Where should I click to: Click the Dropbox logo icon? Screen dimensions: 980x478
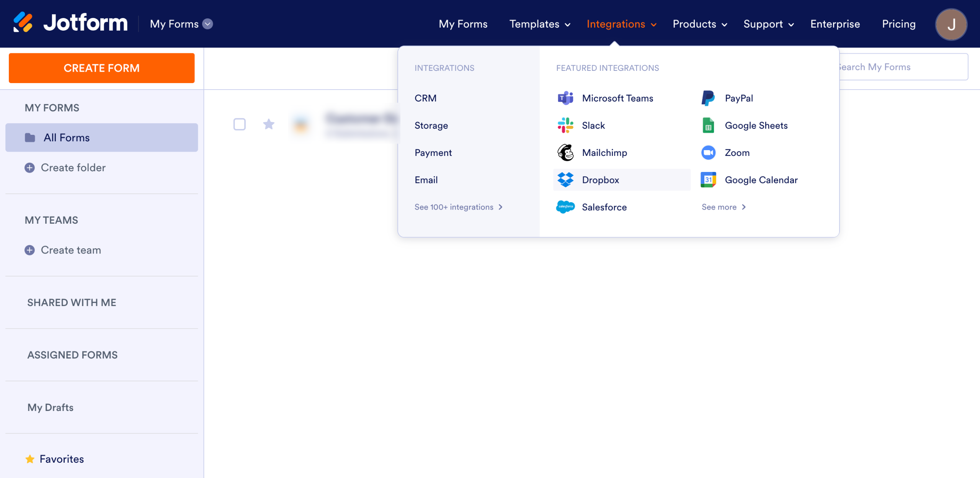(x=565, y=180)
